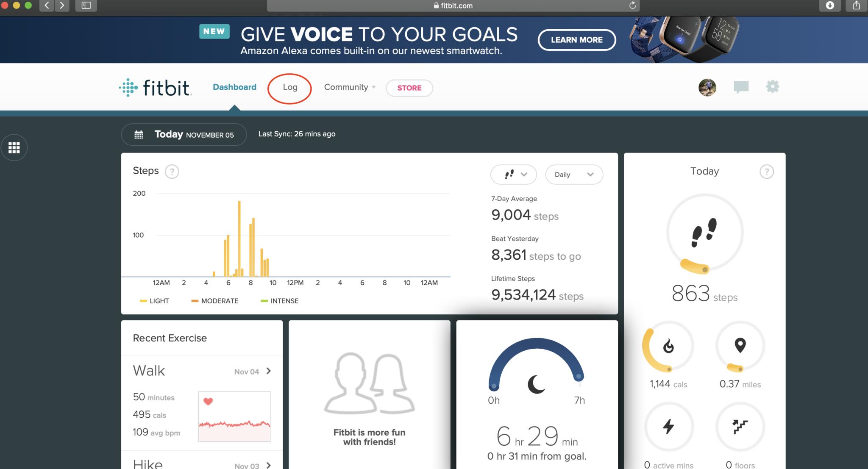Click the INTENSE legend swatch
Viewport: 868px width, 469px height.
click(264, 301)
